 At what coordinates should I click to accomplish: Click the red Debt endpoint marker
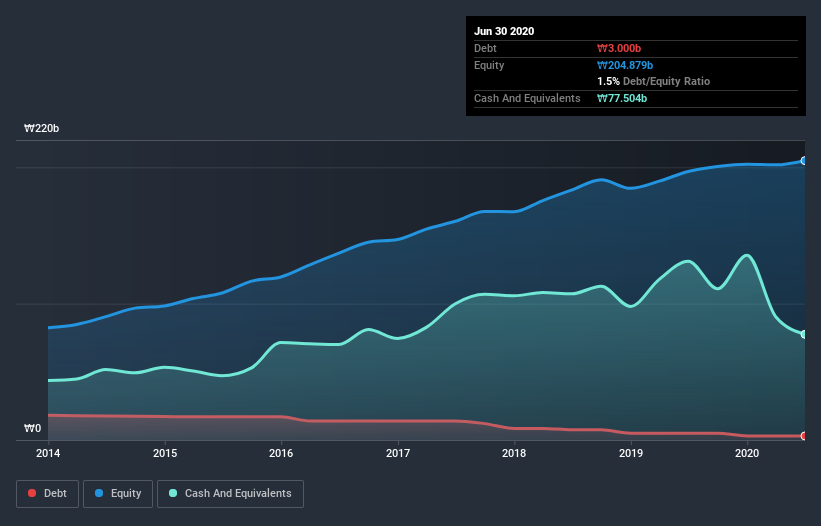point(804,435)
